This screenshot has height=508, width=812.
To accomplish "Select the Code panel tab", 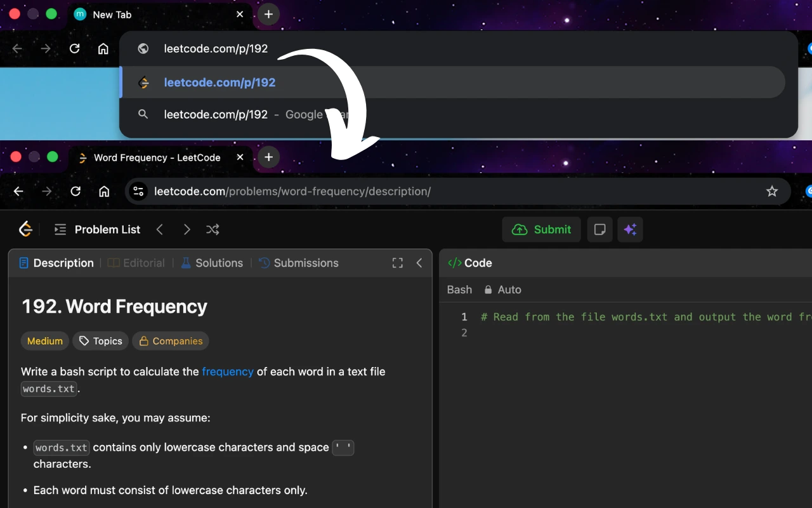I will click(x=470, y=263).
